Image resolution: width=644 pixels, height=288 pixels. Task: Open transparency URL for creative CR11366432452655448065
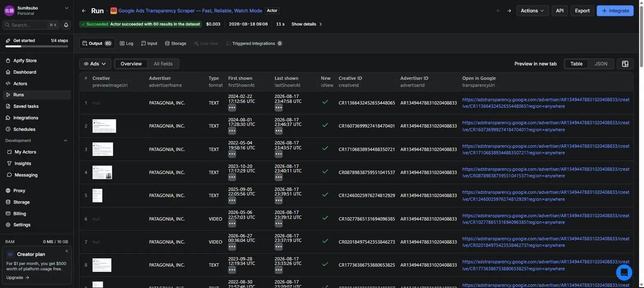coord(546,103)
